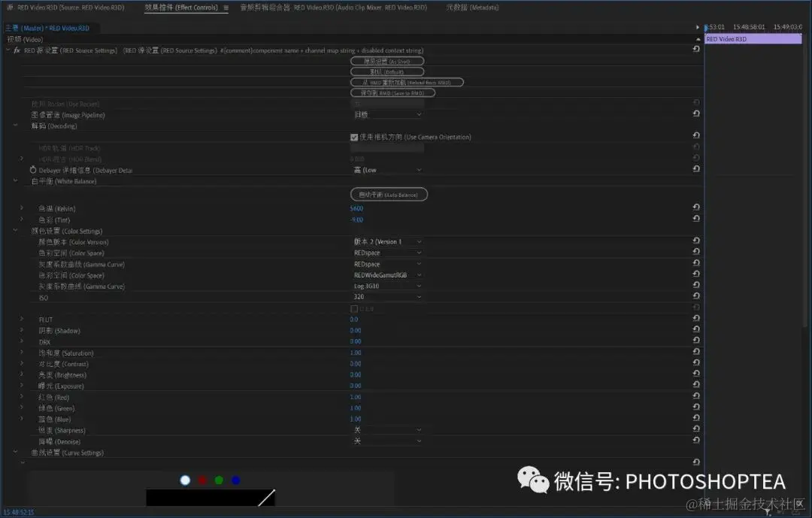Reset the Denoise parameter
The height and width of the screenshot is (518, 812).
pos(696,440)
